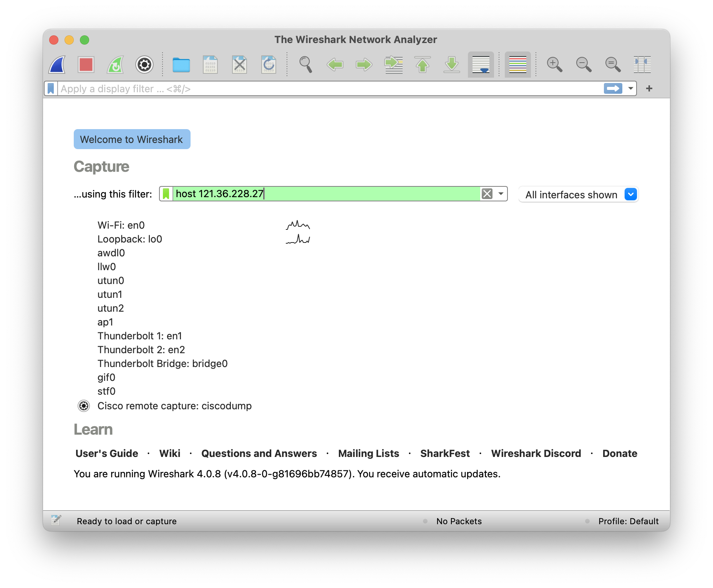This screenshot has width=713, height=588.
Task: Open the Donate link
Action: tap(620, 453)
